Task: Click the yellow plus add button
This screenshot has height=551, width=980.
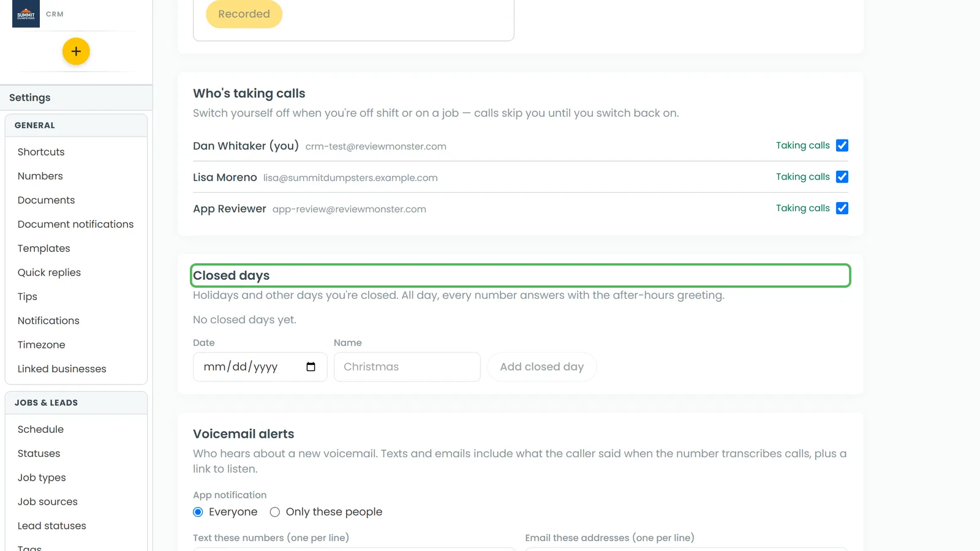Action: [x=76, y=51]
